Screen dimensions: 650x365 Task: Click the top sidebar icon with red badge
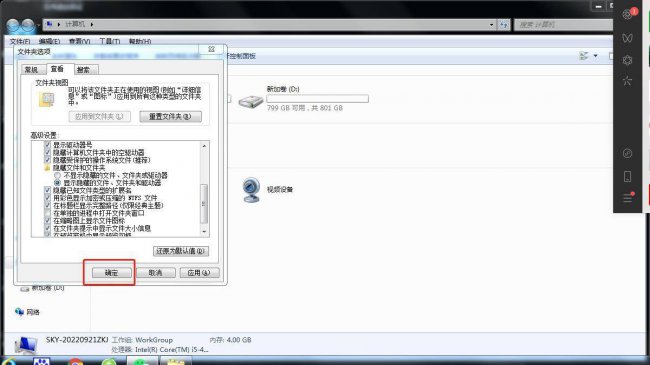pyautogui.click(x=628, y=15)
